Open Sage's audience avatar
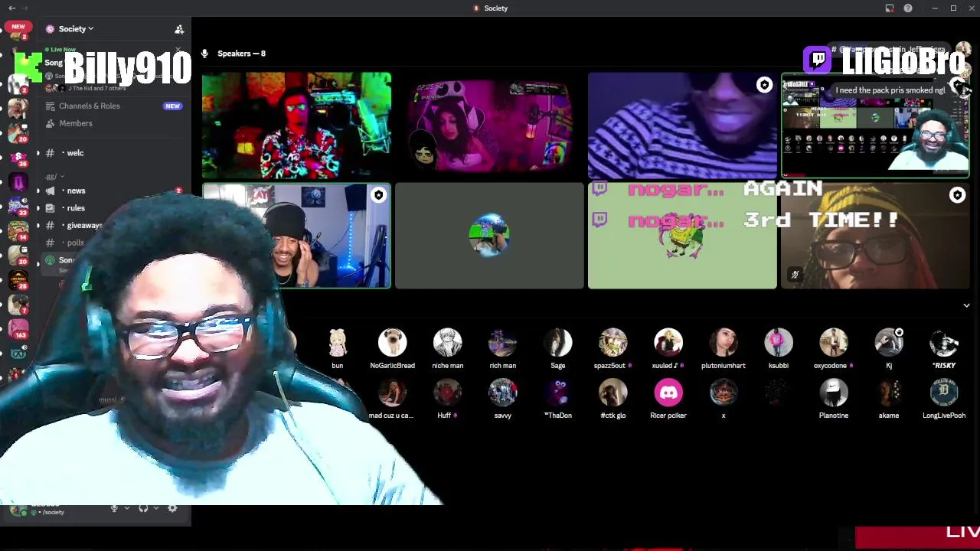The image size is (980, 551). tap(558, 343)
